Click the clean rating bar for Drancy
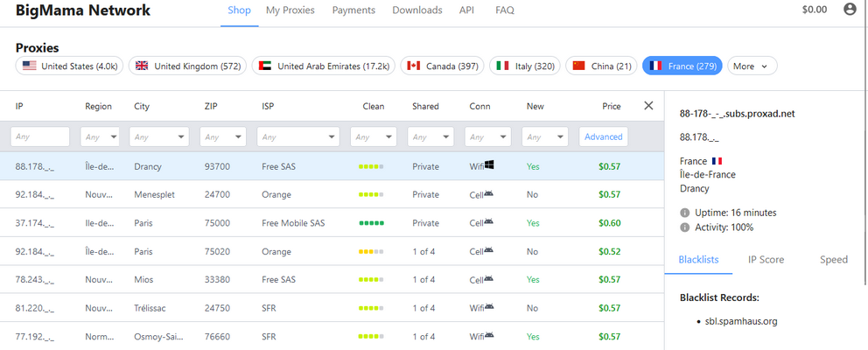The width and height of the screenshot is (868, 350). click(x=371, y=167)
